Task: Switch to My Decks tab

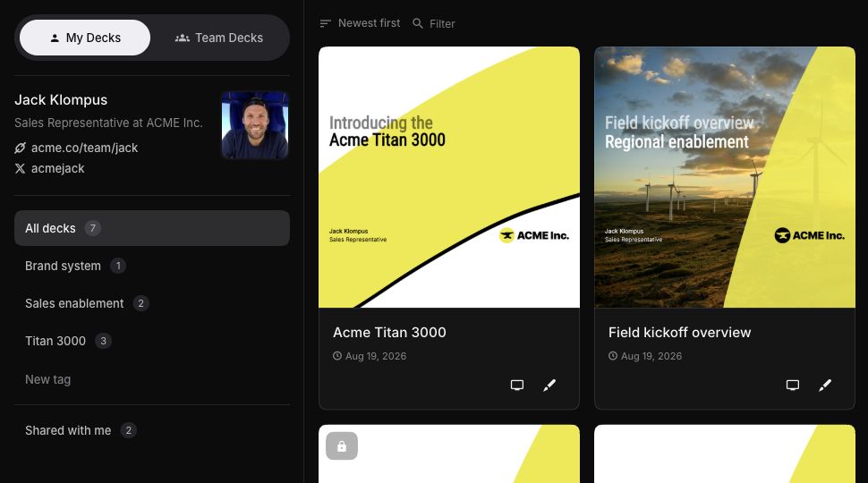Action: point(85,38)
